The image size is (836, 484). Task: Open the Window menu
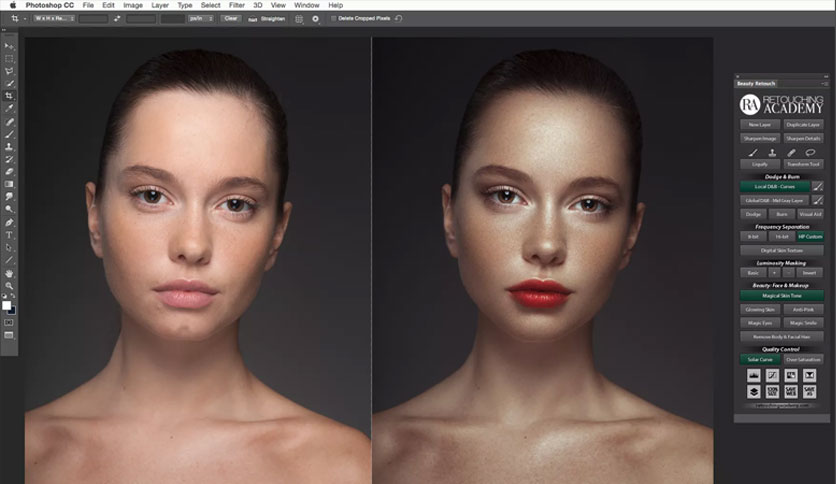pos(307,5)
